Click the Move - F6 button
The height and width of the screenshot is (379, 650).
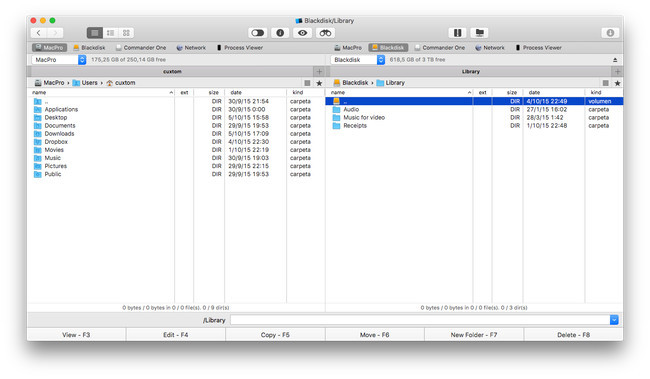point(375,335)
